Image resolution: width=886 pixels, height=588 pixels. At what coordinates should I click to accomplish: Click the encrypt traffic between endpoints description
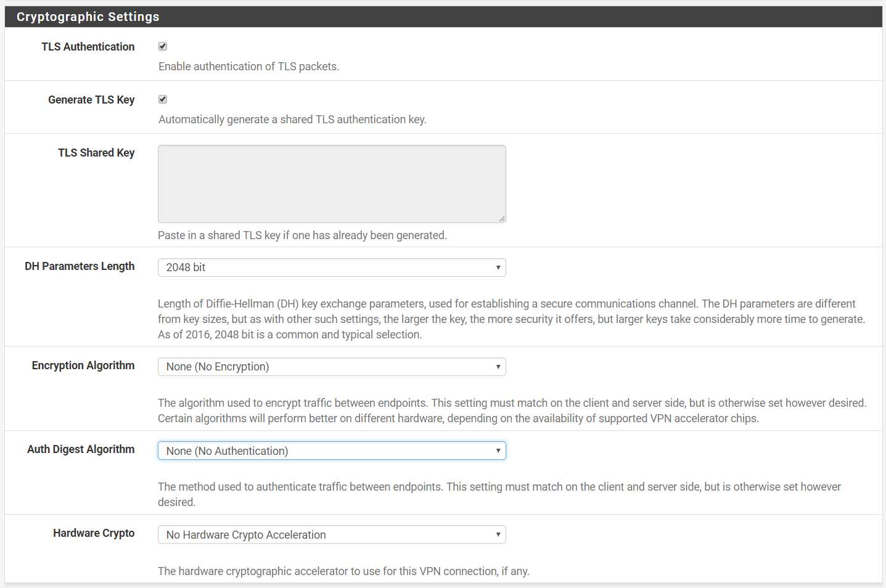click(512, 410)
